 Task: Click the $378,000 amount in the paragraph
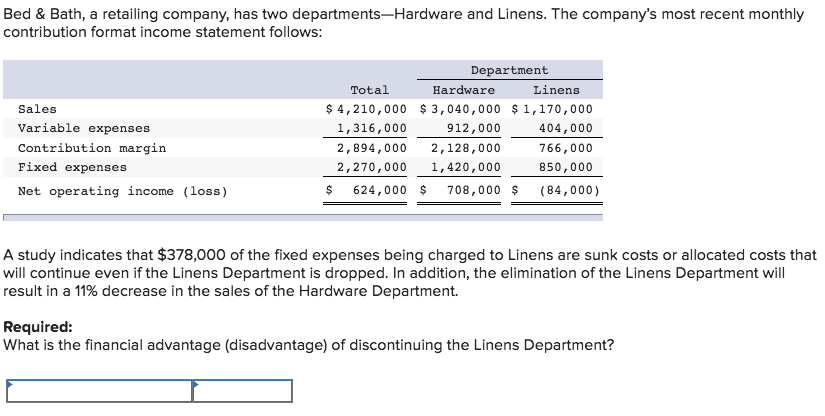click(192, 255)
